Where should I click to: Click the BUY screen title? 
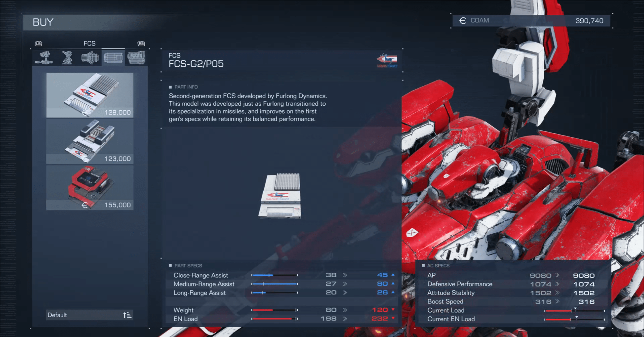coord(43,22)
